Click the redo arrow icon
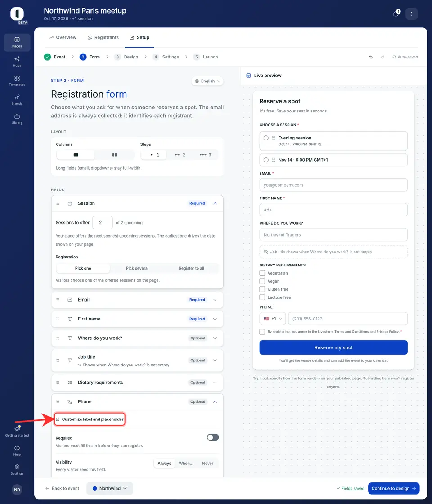 coord(382,57)
